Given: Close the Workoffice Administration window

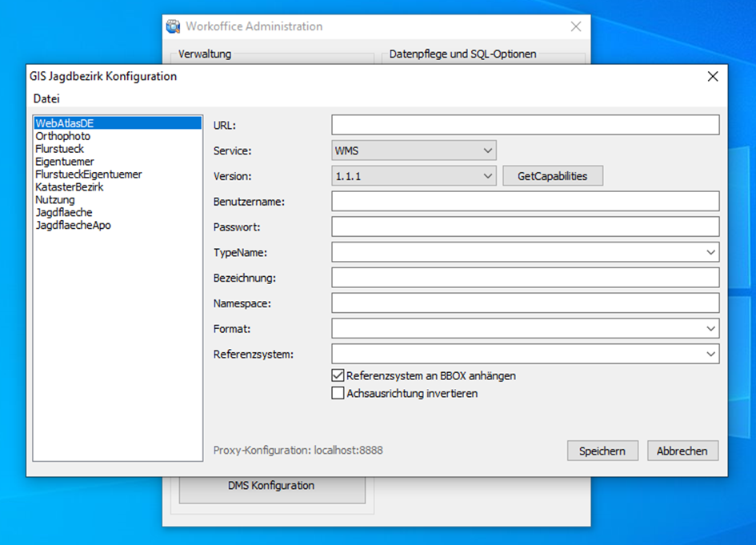Looking at the screenshot, I should coord(575,26).
